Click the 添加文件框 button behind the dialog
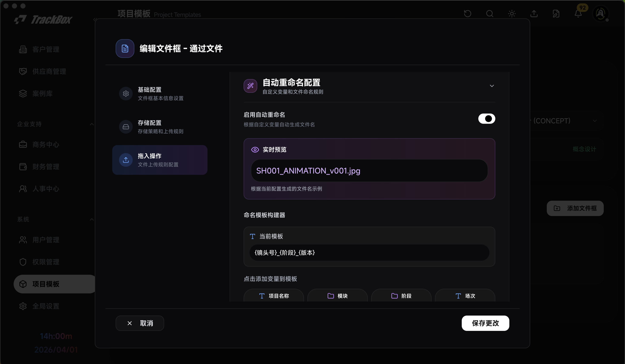Image resolution: width=625 pixels, height=364 pixels. pyautogui.click(x=575, y=208)
